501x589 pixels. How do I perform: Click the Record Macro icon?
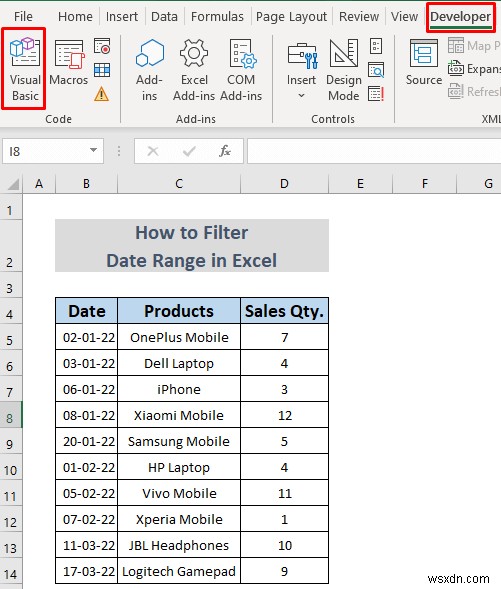(x=102, y=46)
